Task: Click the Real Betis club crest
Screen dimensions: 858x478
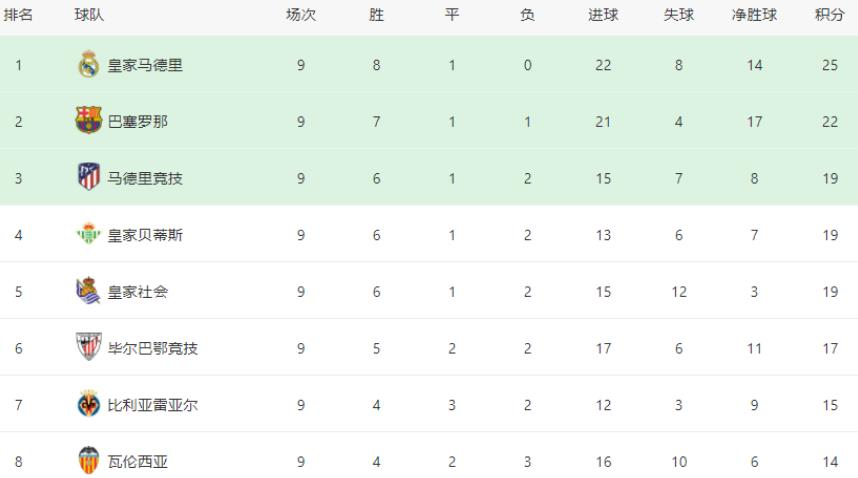Action: coord(88,234)
